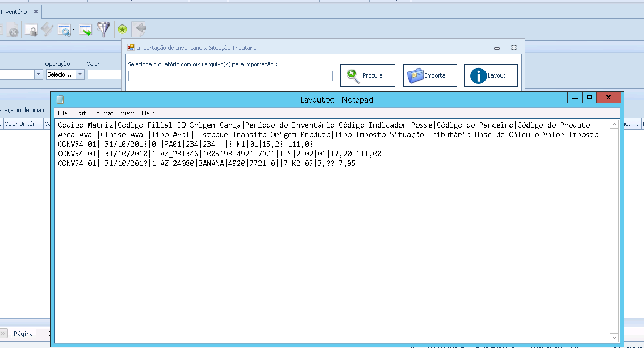Click the green star toolbar icon
Screen dimensions: 644x348
click(x=122, y=30)
